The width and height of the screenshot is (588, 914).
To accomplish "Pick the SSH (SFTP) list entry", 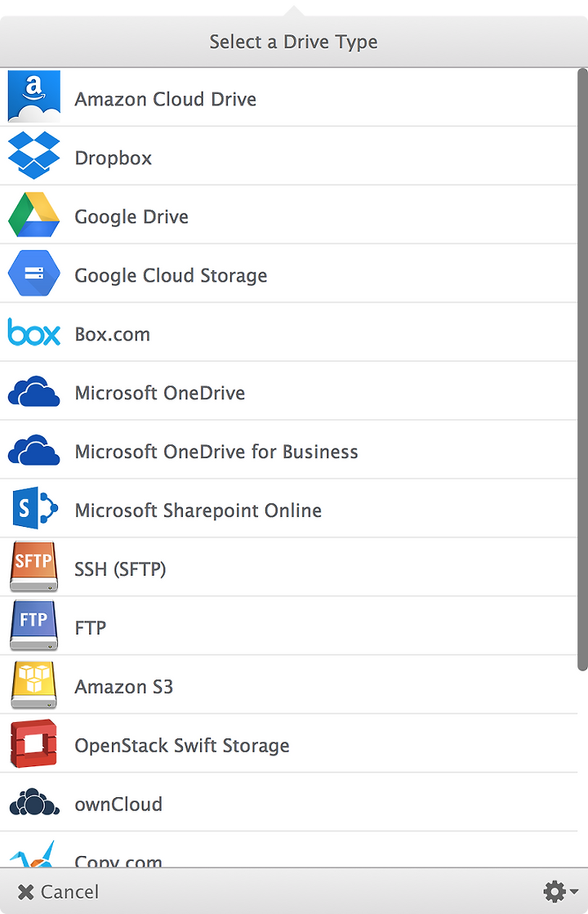I will 289,567.
